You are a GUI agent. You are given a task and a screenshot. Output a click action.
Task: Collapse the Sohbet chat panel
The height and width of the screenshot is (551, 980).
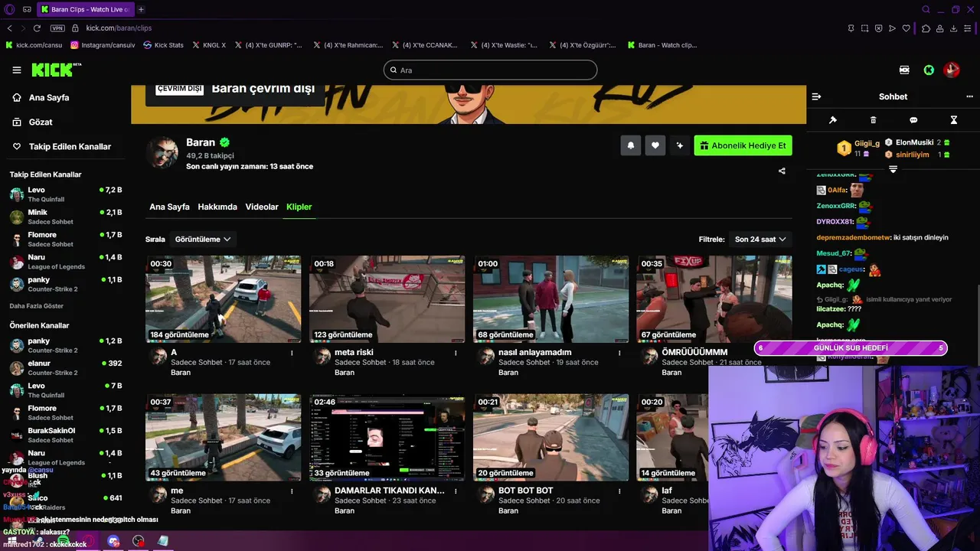point(816,96)
